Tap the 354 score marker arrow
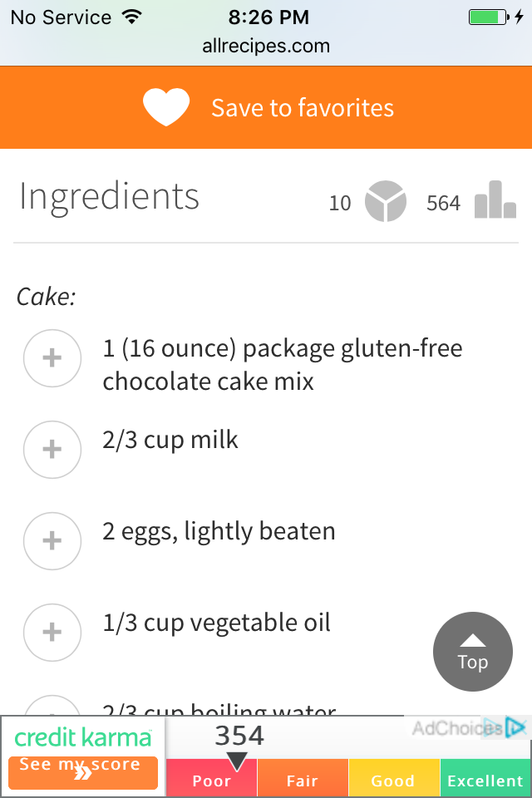 tap(238, 760)
